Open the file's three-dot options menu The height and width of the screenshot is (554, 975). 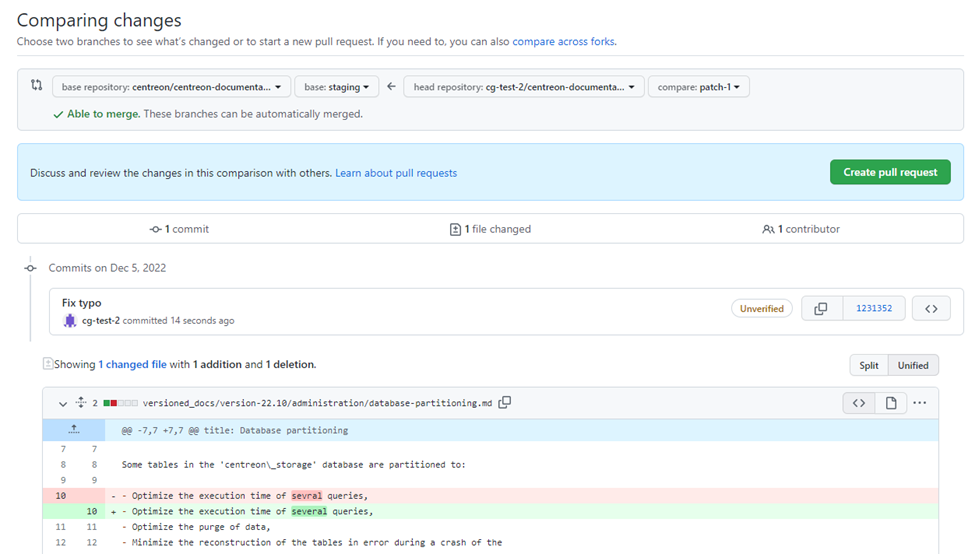click(920, 403)
